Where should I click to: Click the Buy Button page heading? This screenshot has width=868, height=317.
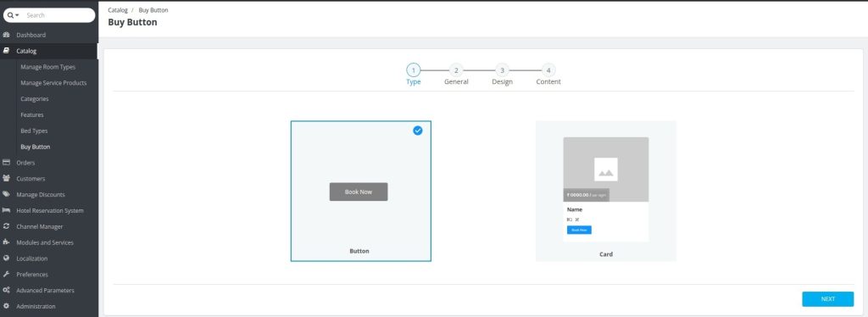pyautogui.click(x=133, y=23)
